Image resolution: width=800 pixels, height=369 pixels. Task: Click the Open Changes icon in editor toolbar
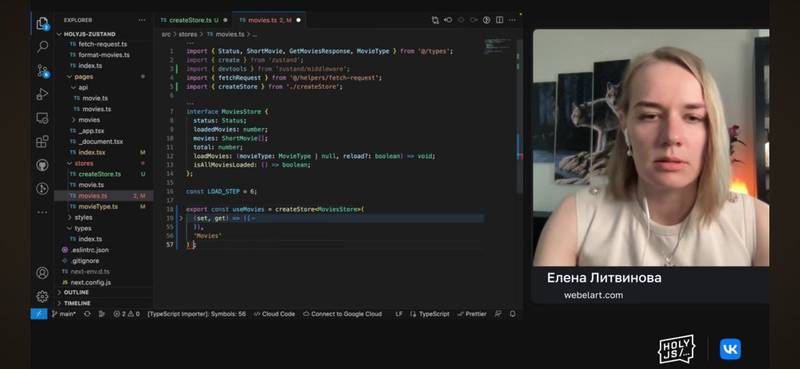click(x=435, y=20)
